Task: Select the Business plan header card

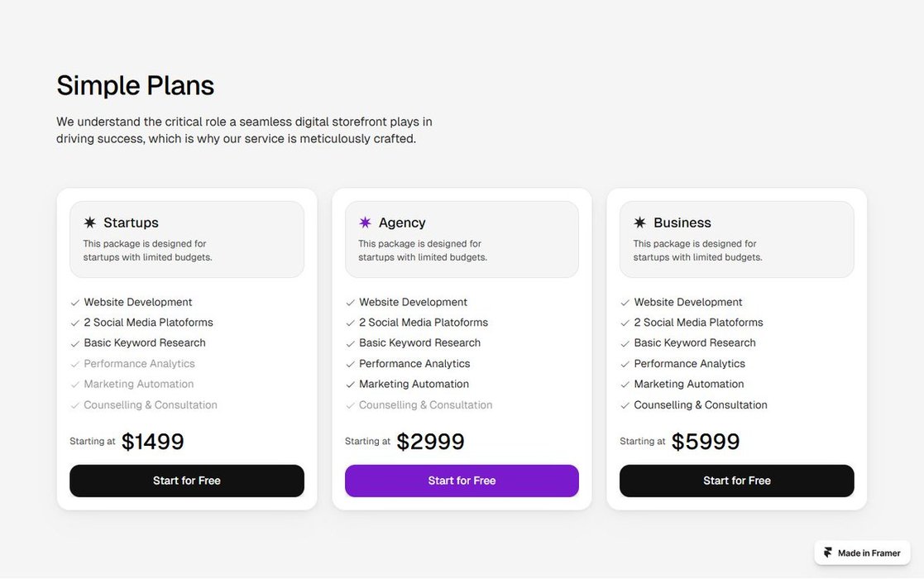Action: click(736, 239)
